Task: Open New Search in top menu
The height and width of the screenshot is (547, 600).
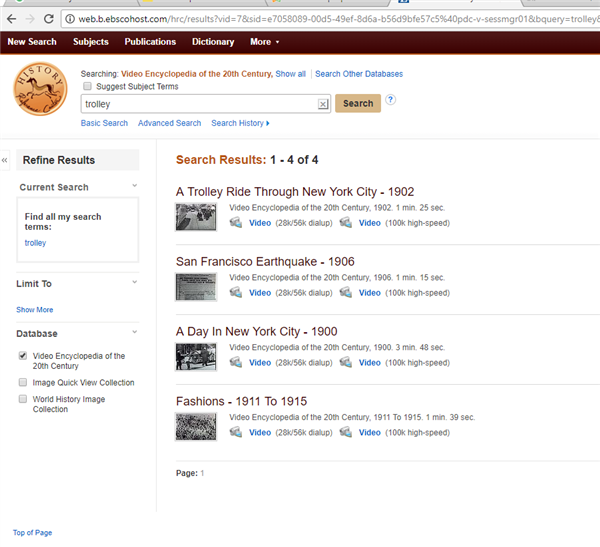Action: [x=32, y=42]
